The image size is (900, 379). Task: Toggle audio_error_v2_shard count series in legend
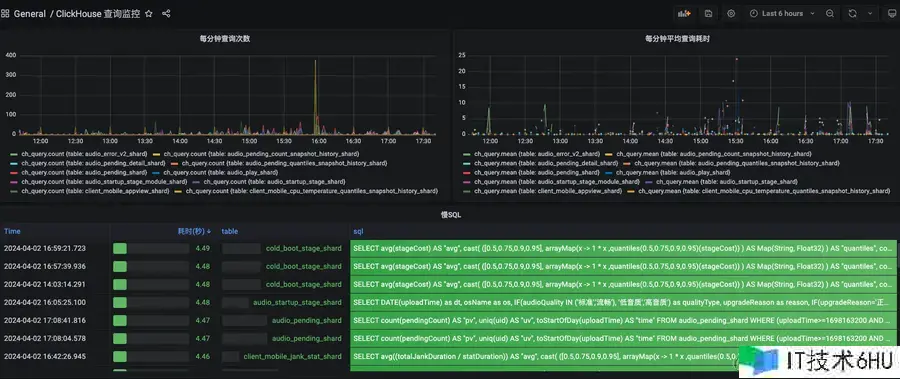(79, 154)
